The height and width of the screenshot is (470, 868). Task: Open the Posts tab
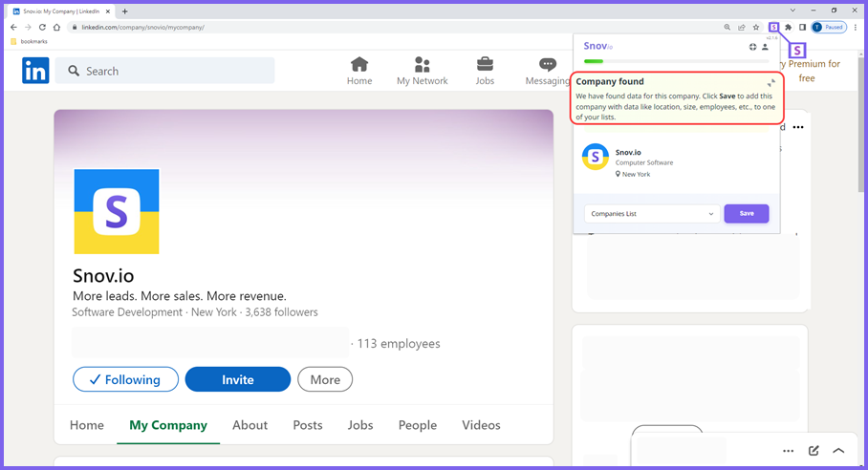tap(308, 425)
